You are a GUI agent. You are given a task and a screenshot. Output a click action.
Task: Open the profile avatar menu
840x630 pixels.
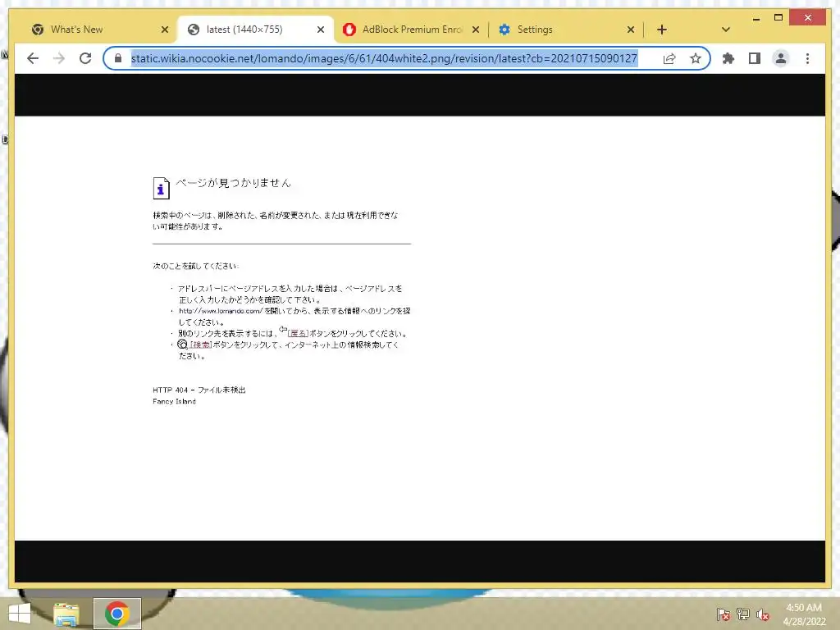(781, 58)
